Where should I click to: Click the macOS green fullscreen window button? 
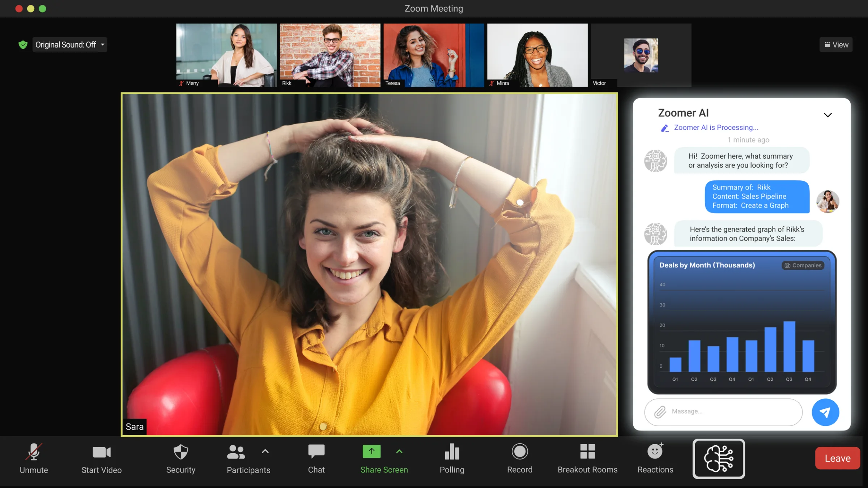[x=42, y=9]
